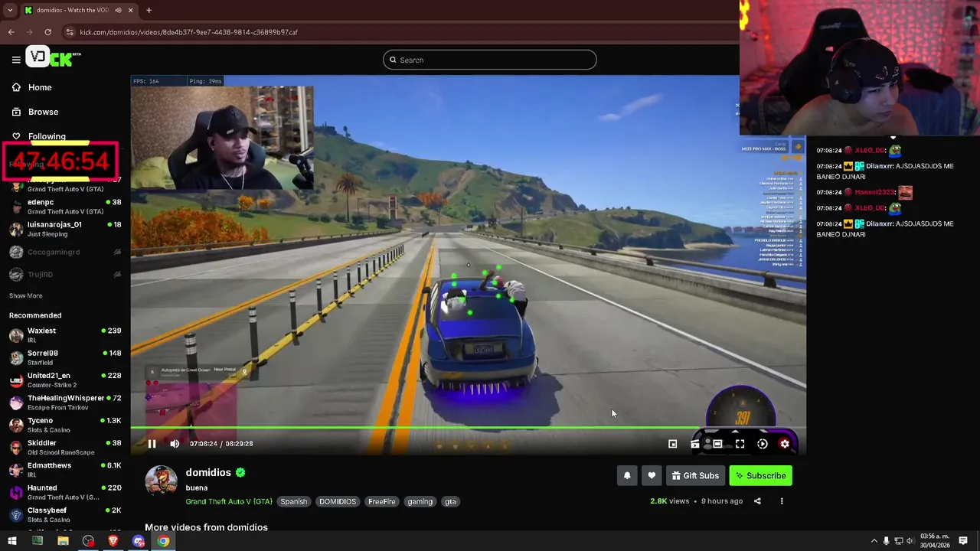The image size is (980, 551).
Task: Reload the browser page
Action: [47, 32]
